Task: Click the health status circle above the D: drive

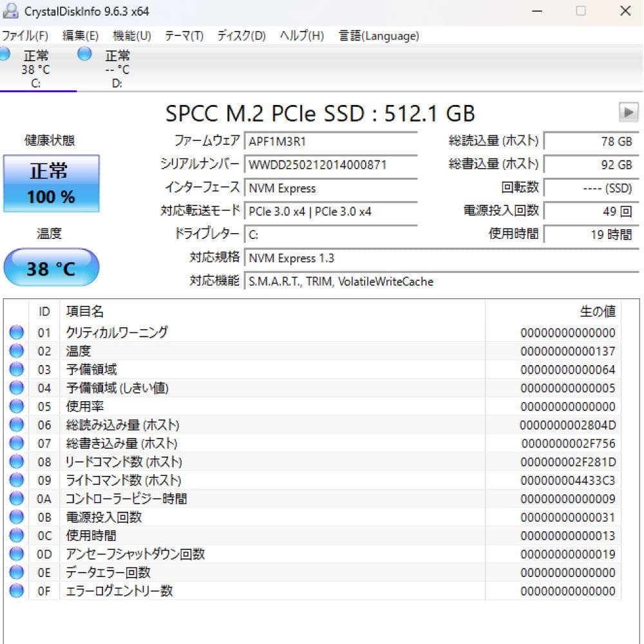Action: pyautogui.click(x=84, y=55)
